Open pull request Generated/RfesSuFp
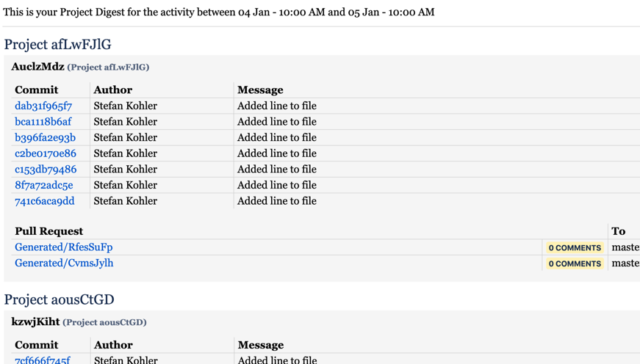 pos(64,247)
